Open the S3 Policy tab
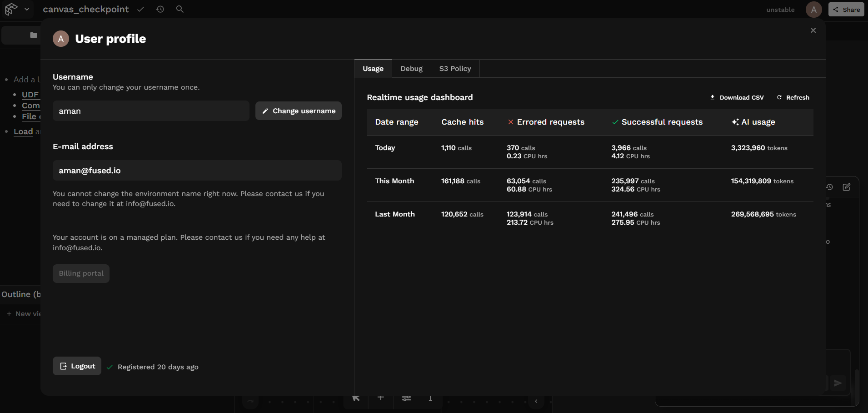The height and width of the screenshot is (413, 868). (455, 68)
